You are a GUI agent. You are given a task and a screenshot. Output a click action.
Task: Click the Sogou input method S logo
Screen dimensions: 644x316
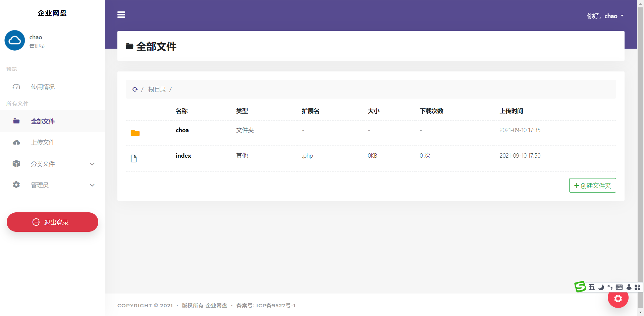click(580, 287)
